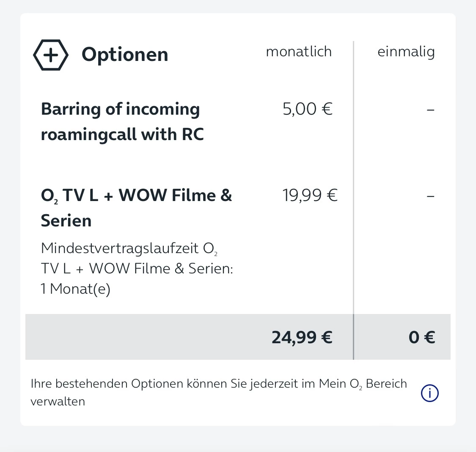
Task: Click one-time dash in the O2 TV row
Action: (430, 196)
